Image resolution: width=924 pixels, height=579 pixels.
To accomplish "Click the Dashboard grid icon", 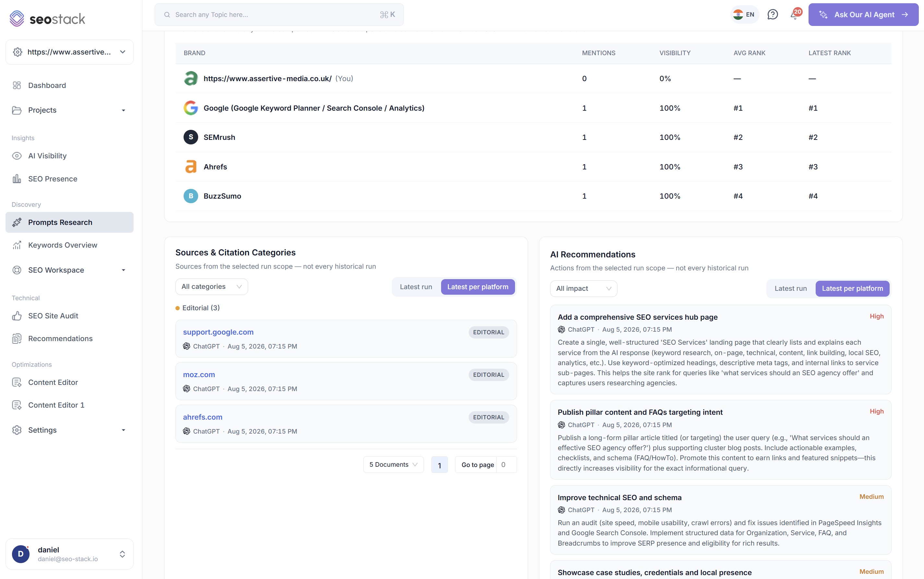I will coord(17,85).
